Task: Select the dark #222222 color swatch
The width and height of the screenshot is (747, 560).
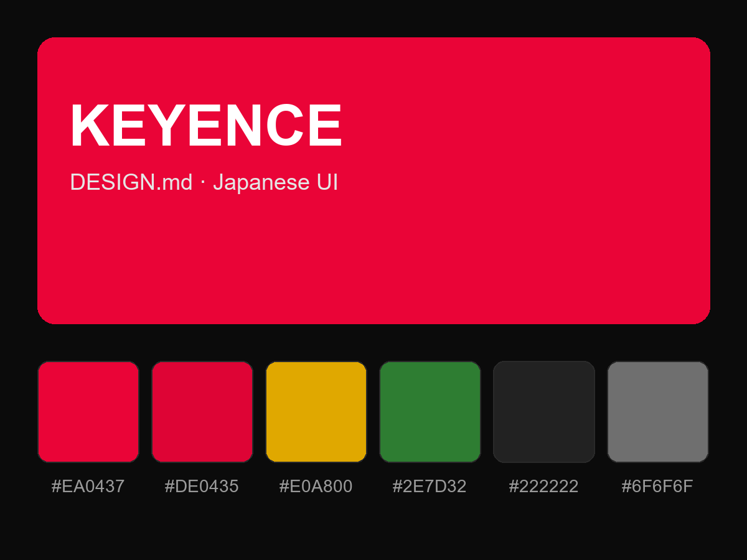Action: click(x=544, y=412)
